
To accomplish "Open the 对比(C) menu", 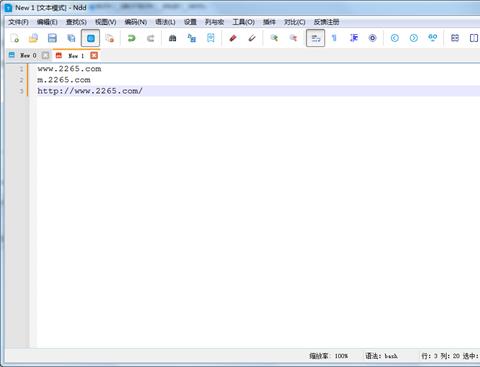I will coord(295,22).
